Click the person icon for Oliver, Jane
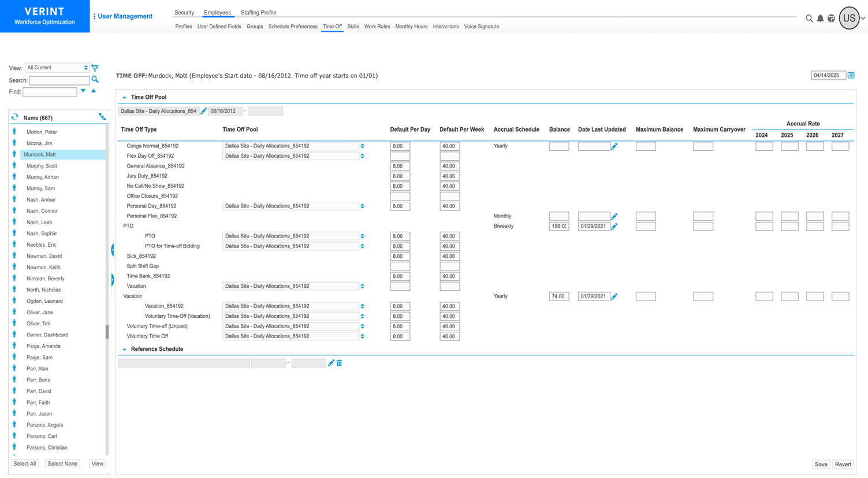The height and width of the screenshot is (478, 868). click(x=14, y=312)
